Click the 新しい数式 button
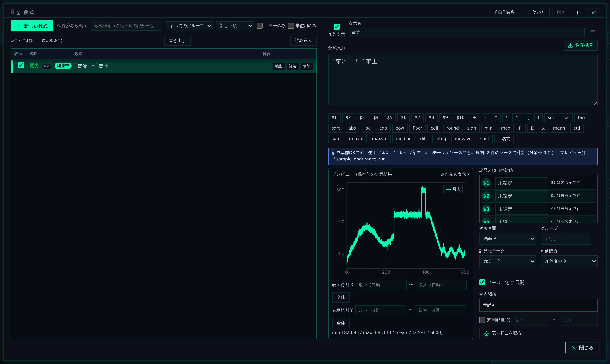 click(32, 26)
